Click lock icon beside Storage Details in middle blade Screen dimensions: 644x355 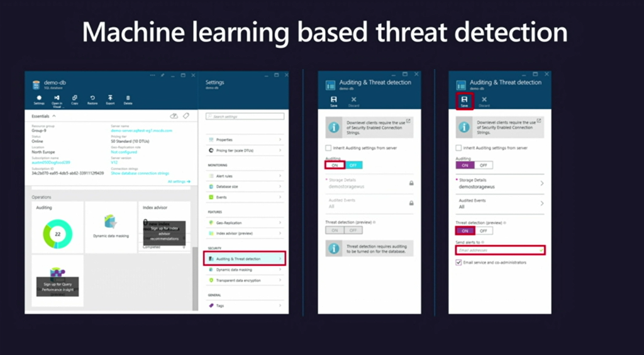(411, 183)
